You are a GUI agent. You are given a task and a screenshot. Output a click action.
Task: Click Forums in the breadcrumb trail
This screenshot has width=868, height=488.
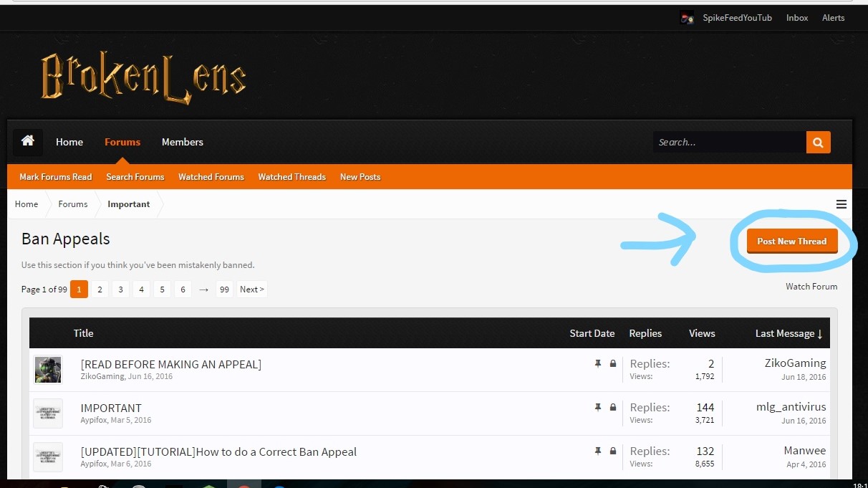point(73,204)
